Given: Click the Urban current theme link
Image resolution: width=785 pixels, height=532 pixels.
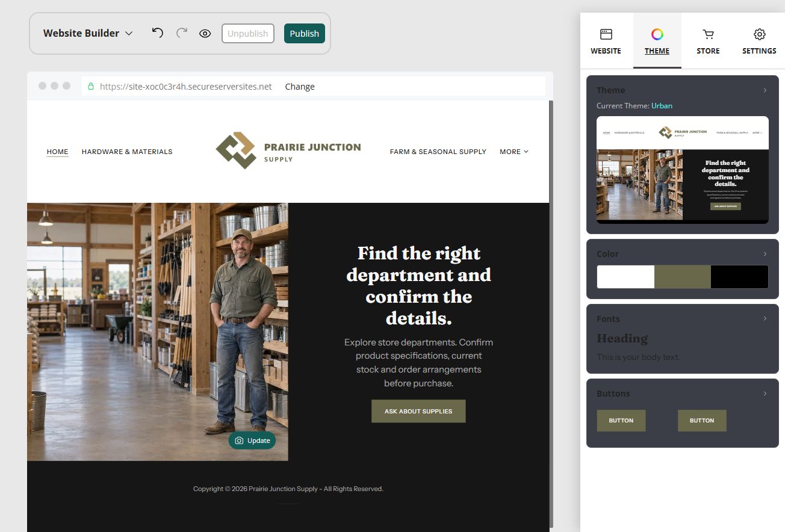Looking at the screenshot, I should pos(662,106).
